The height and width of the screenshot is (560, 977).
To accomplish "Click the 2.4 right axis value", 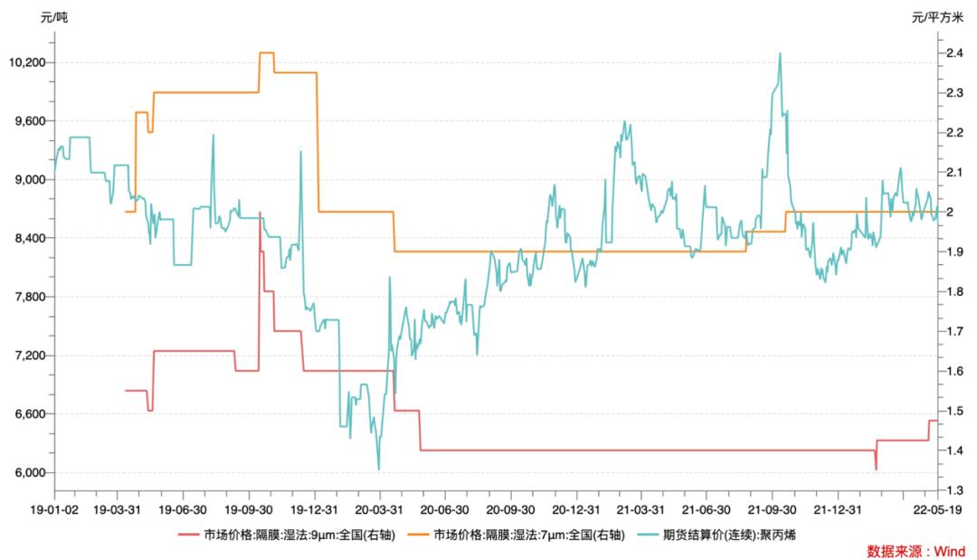I will [x=954, y=53].
